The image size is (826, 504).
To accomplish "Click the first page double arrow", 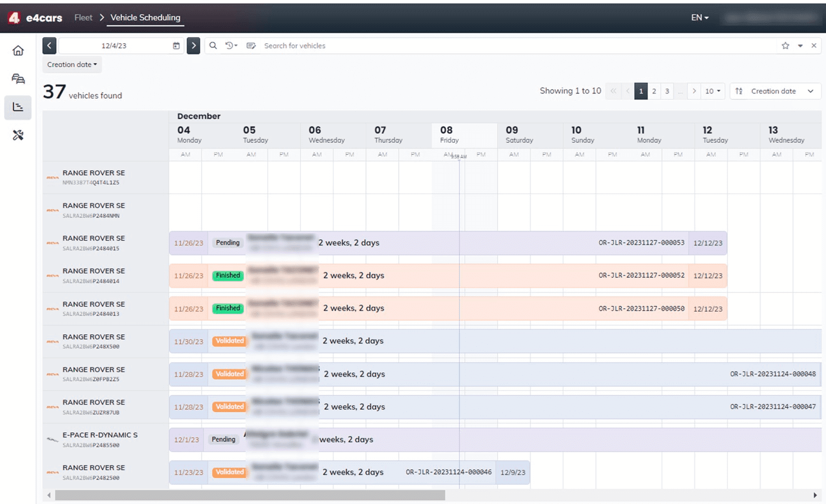I will tap(613, 91).
